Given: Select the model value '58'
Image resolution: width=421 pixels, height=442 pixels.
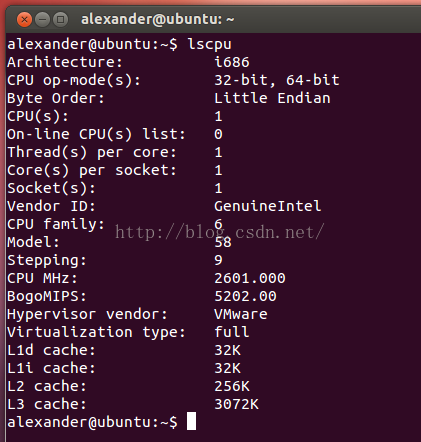Looking at the screenshot, I should coord(223,242).
